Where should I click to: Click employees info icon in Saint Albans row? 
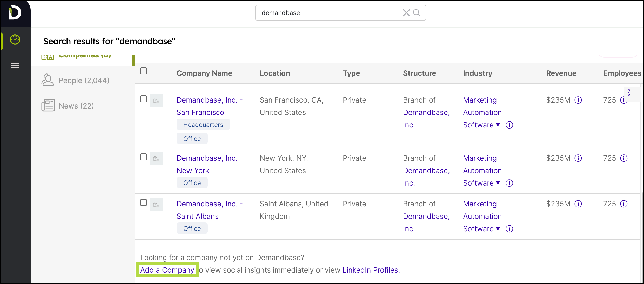pos(624,204)
